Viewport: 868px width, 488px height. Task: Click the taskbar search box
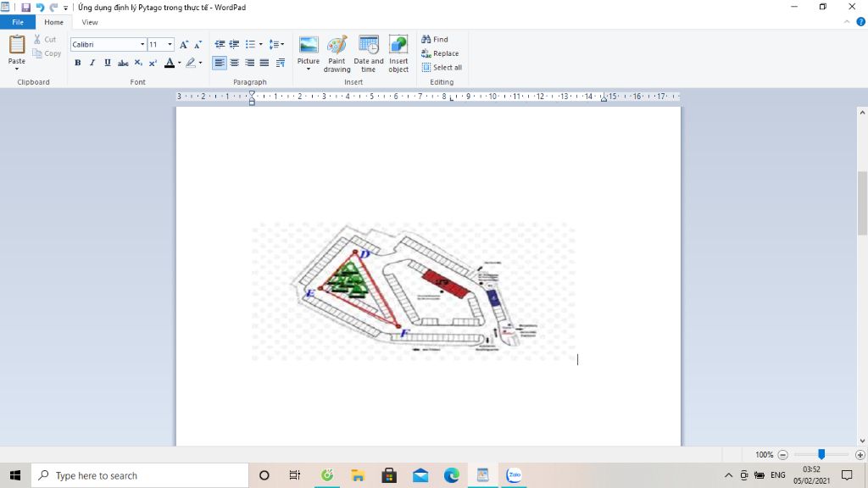(140, 475)
